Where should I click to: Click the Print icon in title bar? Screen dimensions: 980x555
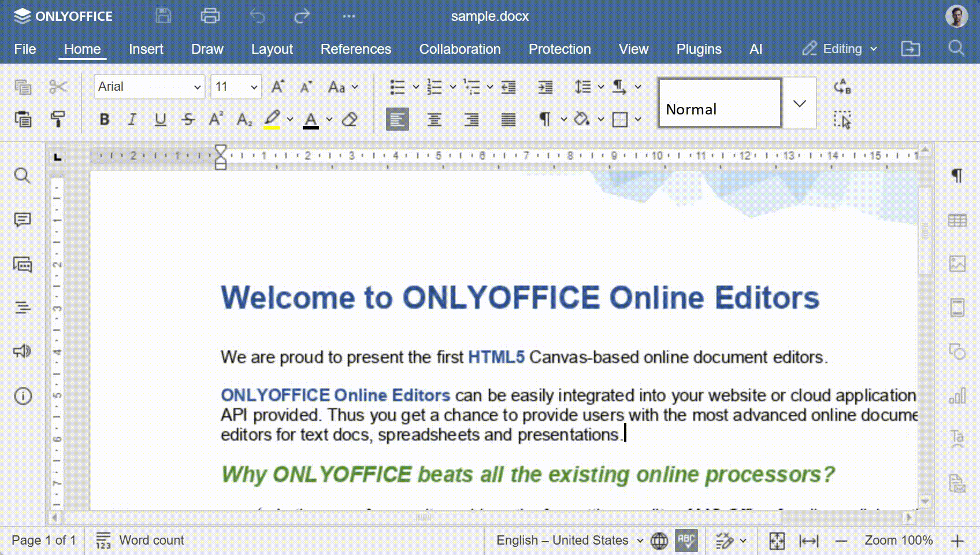point(210,16)
